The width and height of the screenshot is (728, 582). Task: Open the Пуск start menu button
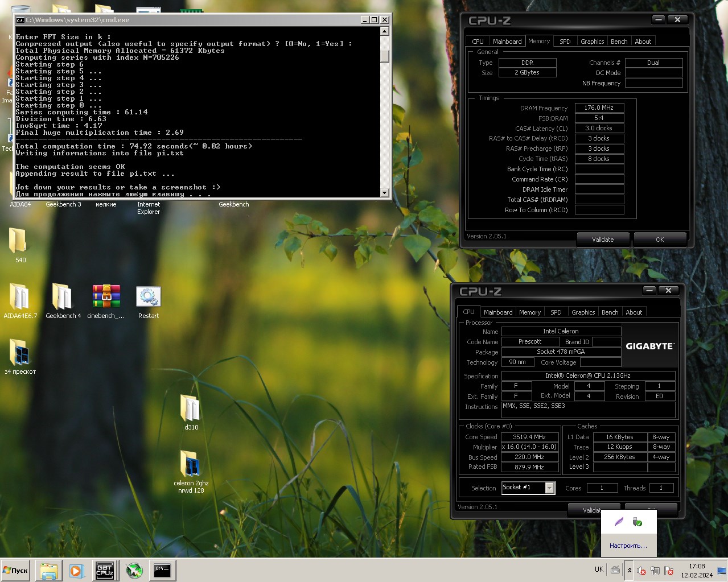pyautogui.click(x=15, y=571)
